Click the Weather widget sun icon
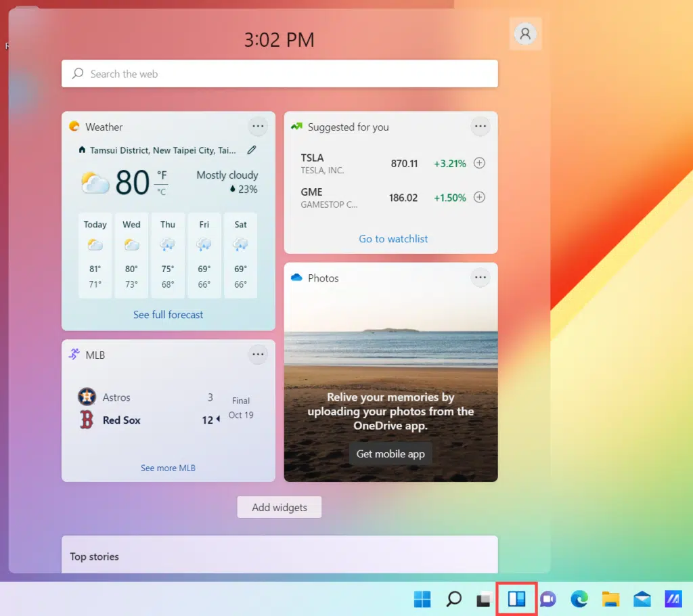 (74, 127)
